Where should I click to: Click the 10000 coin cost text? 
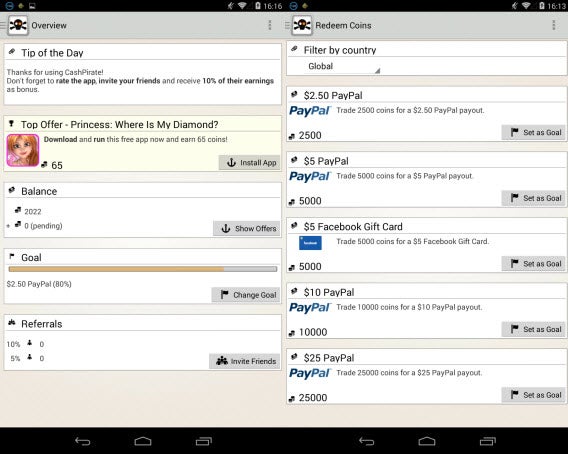(313, 332)
